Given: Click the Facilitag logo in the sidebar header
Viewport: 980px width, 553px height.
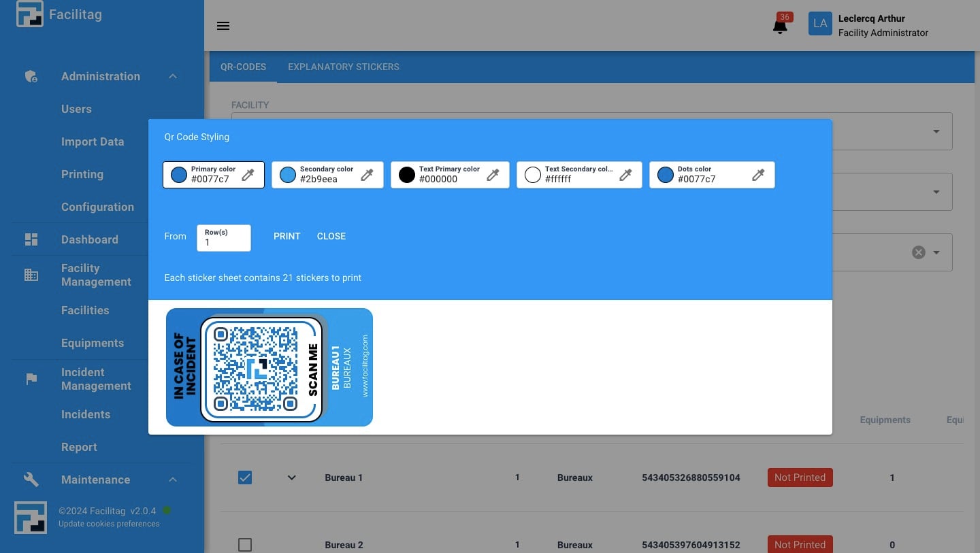Looking at the screenshot, I should [30, 14].
